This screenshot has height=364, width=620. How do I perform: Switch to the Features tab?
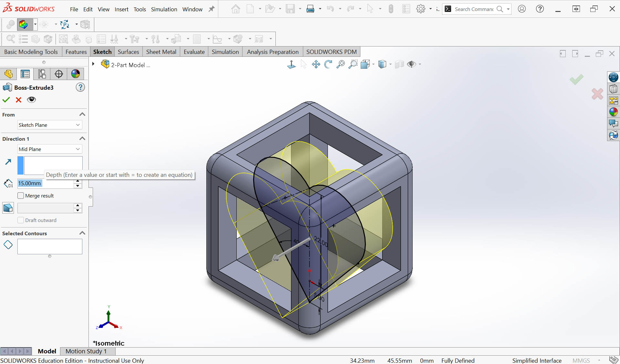[76, 52]
